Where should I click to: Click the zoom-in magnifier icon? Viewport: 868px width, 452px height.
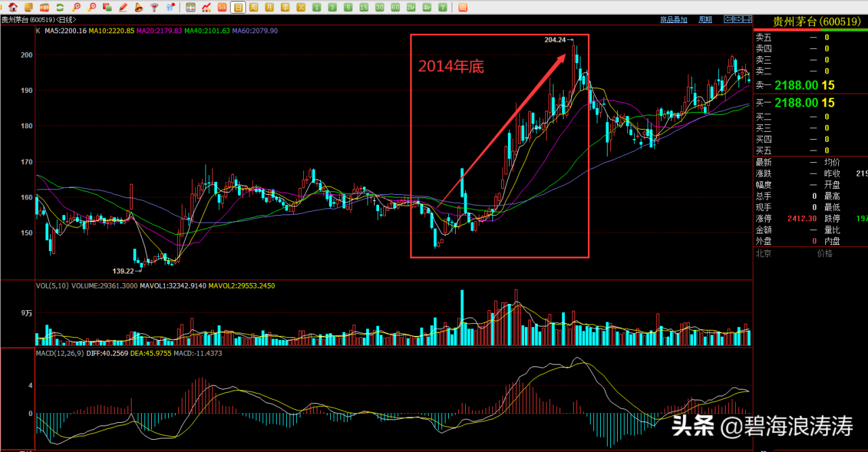coord(76,7)
